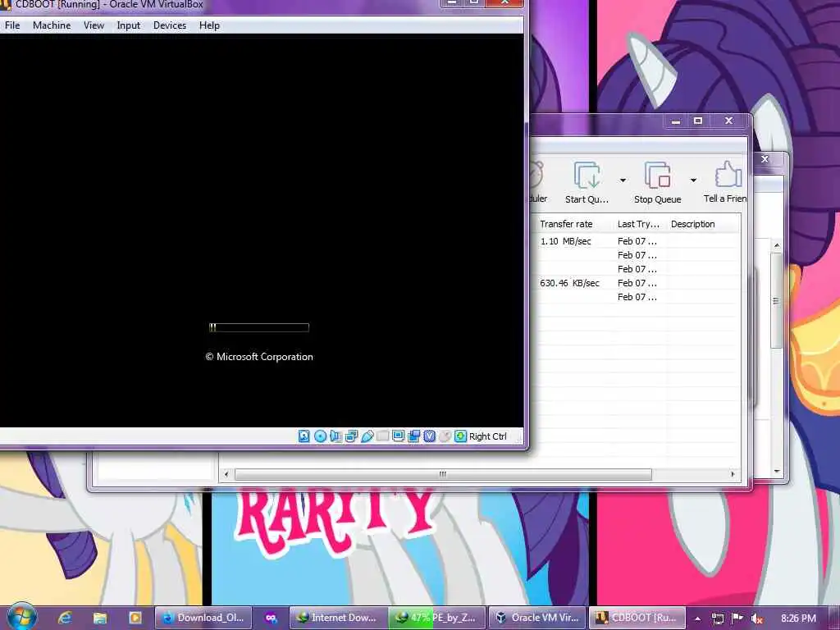Viewport: 840px width, 630px height.
Task: Expand the Start Queue dropdown arrow
Action: coord(623,180)
